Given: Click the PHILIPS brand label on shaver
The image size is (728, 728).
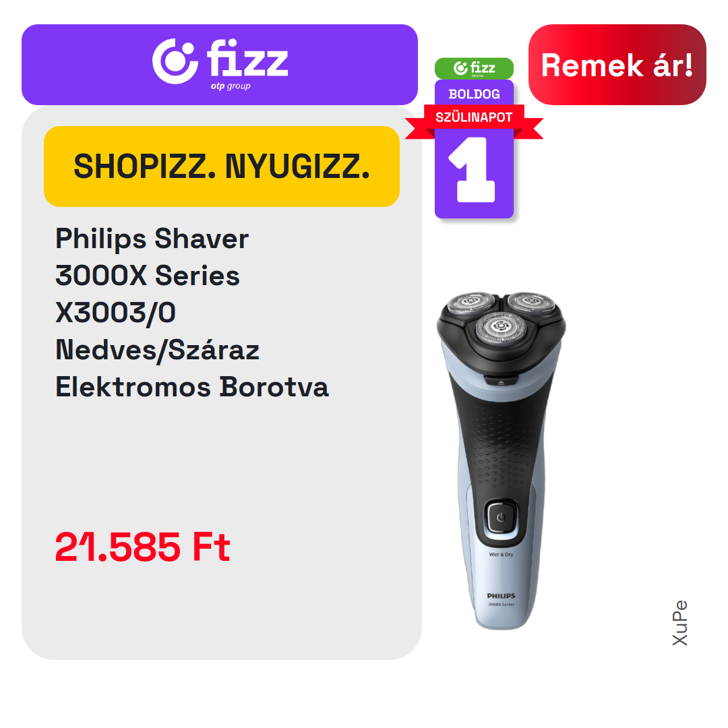Looking at the screenshot, I should 501,596.
